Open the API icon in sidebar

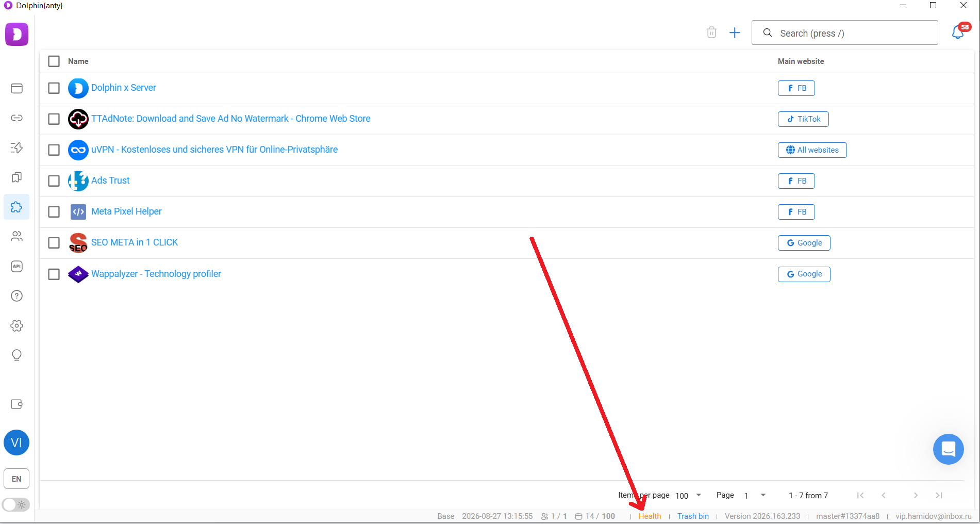coord(16,266)
